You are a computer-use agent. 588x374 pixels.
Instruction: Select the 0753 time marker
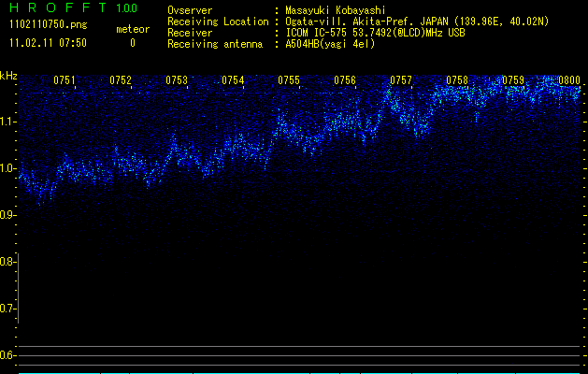[x=177, y=80]
